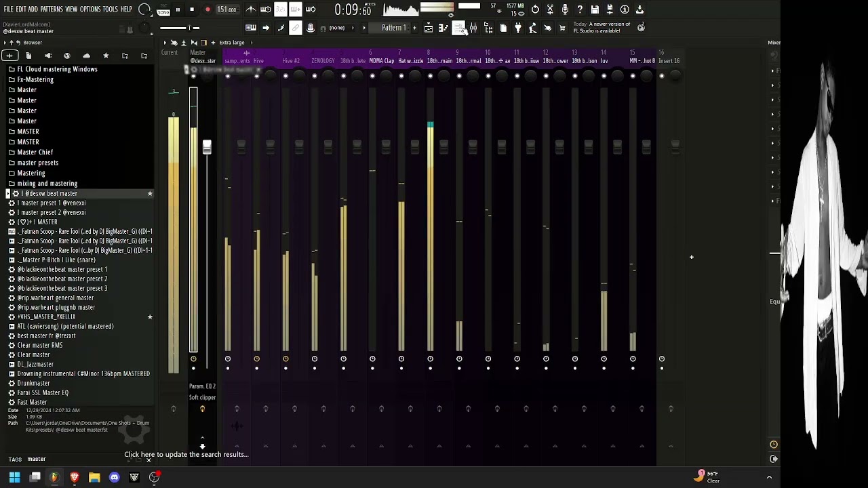This screenshot has height=488, width=868.
Task: Toggle loop recording
Action: (311, 9)
